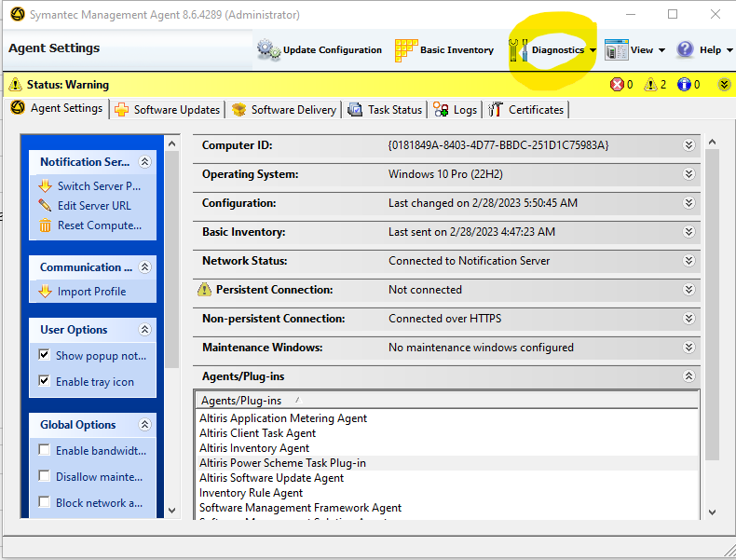Toggle the Show popup notifications checkbox
Viewport: 736px width, 560px height.
(45, 355)
